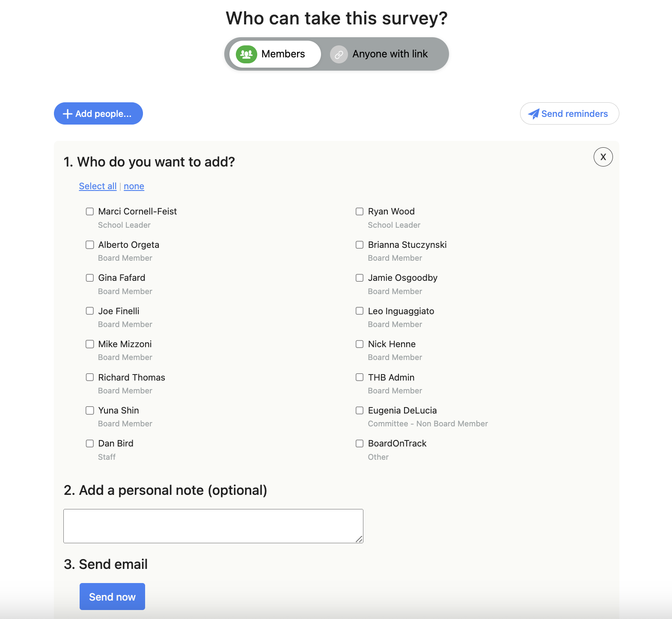This screenshot has width=672, height=619.
Task: Click the gray chain link icon
Action: click(339, 54)
